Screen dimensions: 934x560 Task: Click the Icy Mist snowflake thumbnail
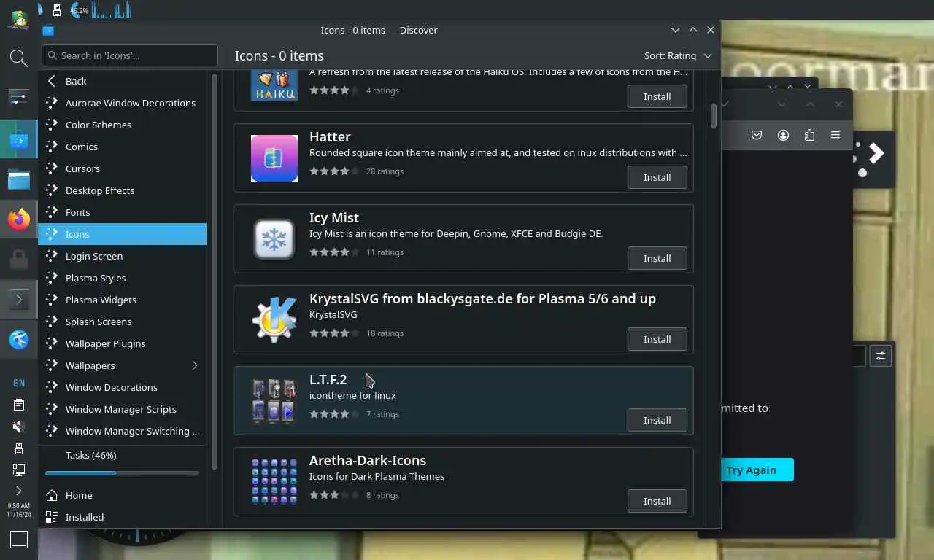pyautogui.click(x=274, y=239)
